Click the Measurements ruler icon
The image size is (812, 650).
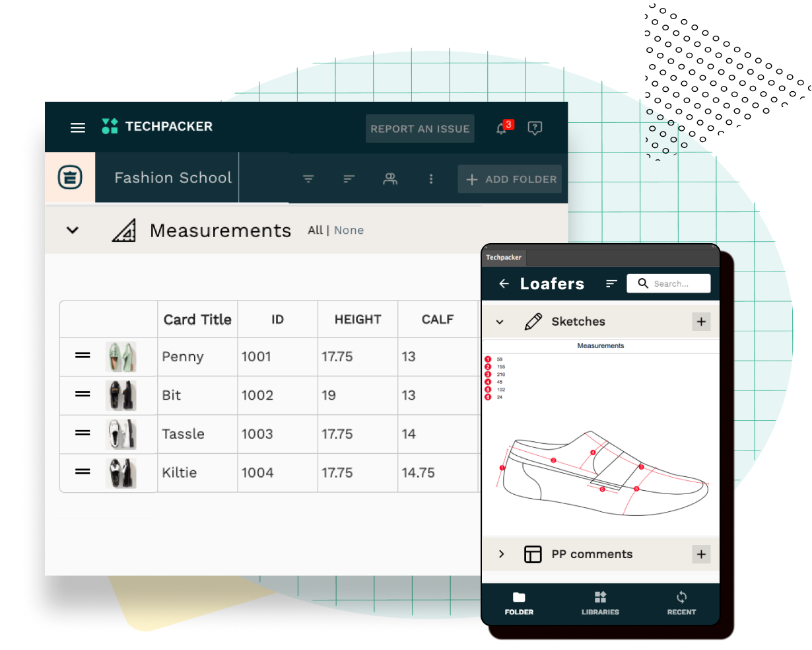click(123, 230)
